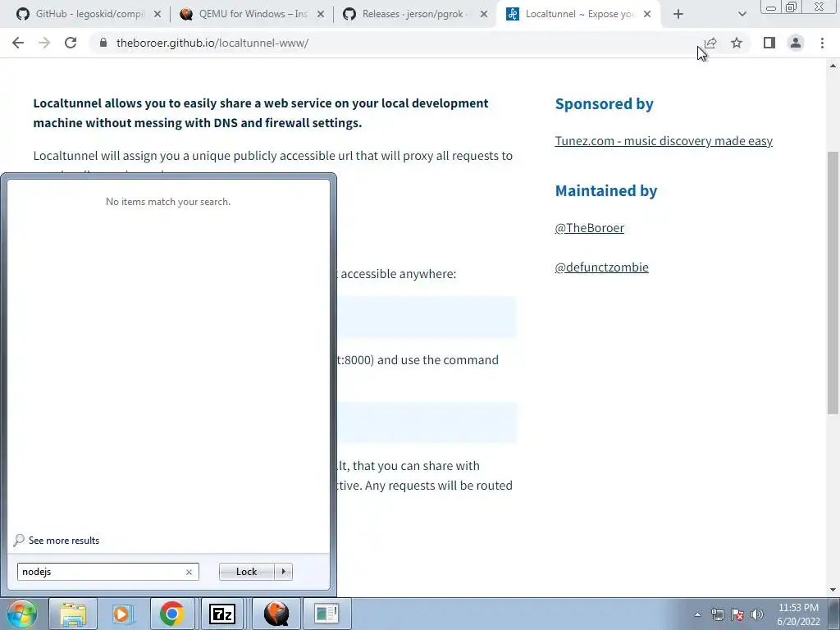Open the Action Center flag icon
840x630 pixels.
(x=737, y=614)
